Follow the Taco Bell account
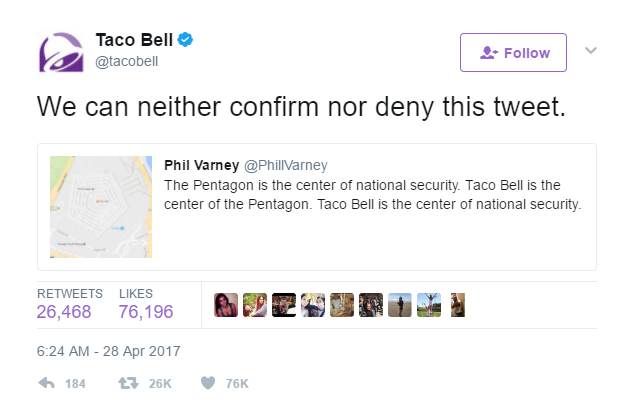 pyautogui.click(x=513, y=53)
